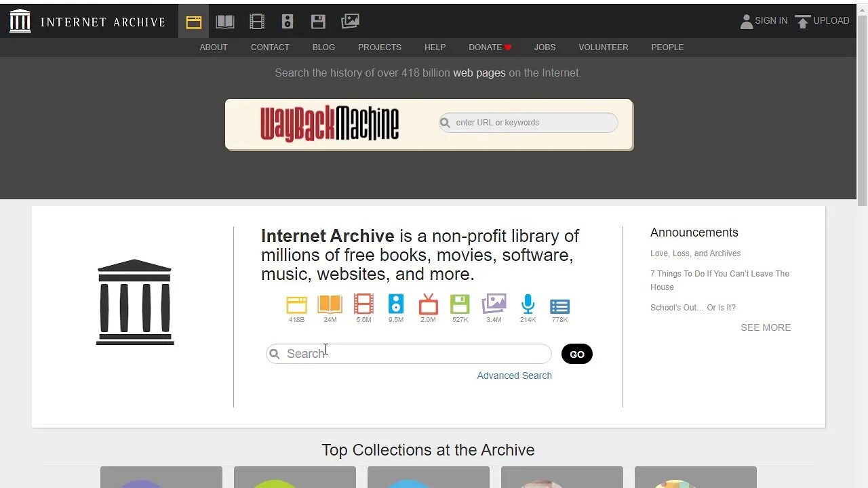Image resolution: width=868 pixels, height=488 pixels.
Task: Open 'Love, Loss, and Archives' announcement
Action: point(695,253)
